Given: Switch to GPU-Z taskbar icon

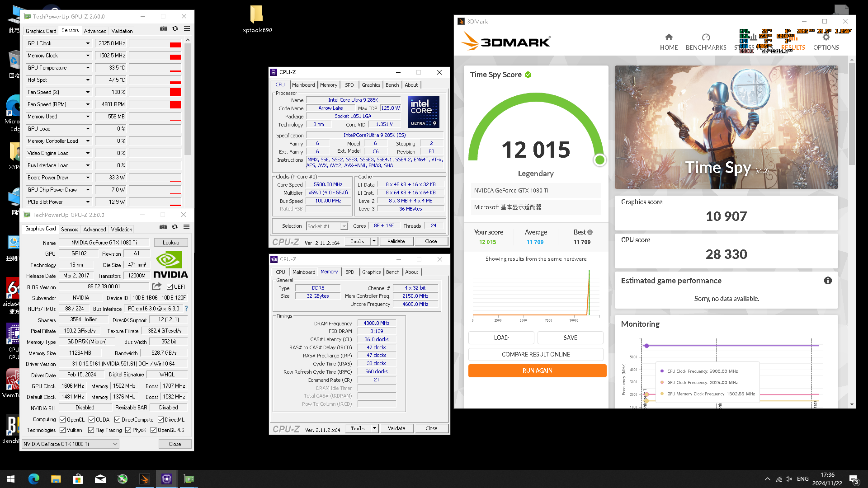Looking at the screenshot, I should click(189, 479).
